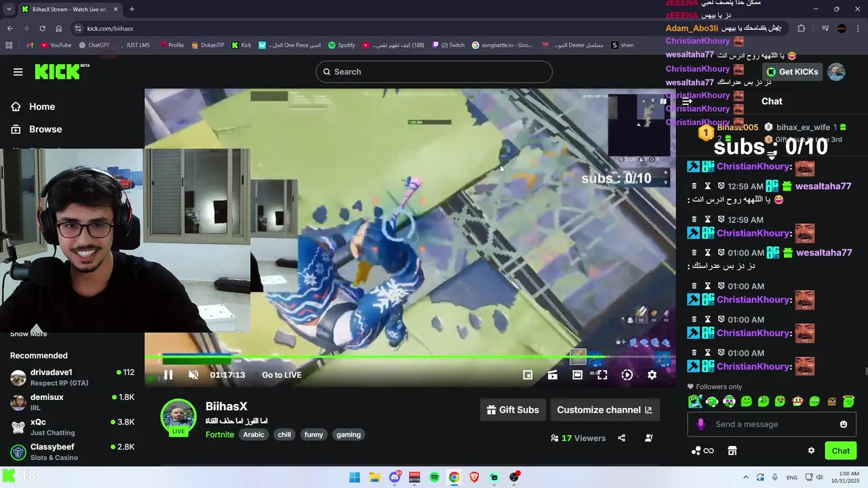Delete wesaltaha77 12:59 AM message trash icon

[x=694, y=186]
